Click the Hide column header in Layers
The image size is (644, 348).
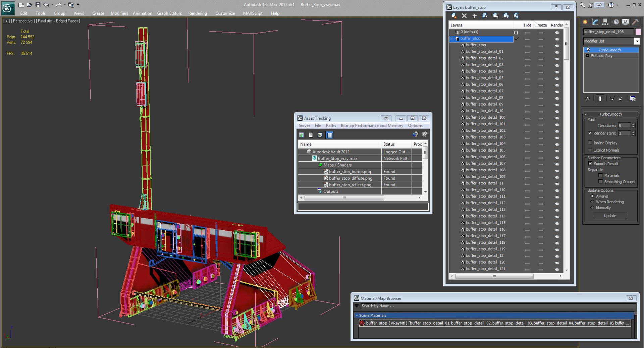pyautogui.click(x=527, y=25)
